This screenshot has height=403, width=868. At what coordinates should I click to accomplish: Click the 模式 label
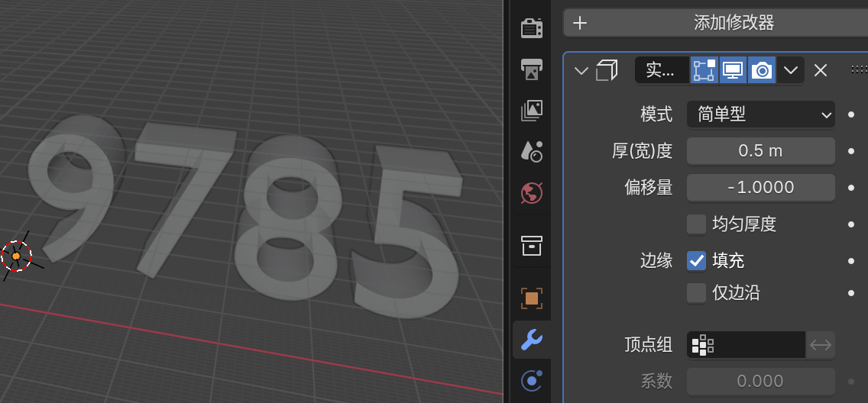tap(656, 114)
